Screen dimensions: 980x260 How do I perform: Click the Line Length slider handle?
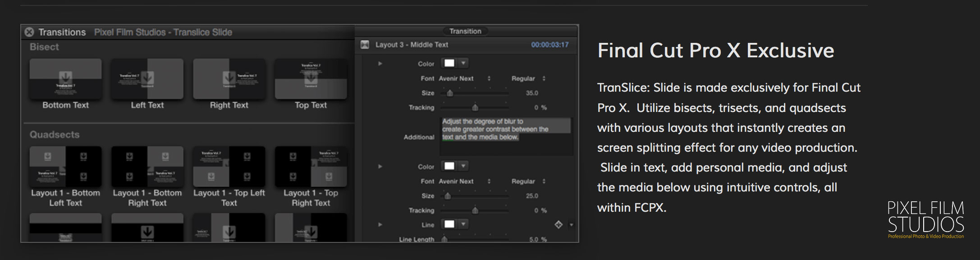tap(444, 239)
